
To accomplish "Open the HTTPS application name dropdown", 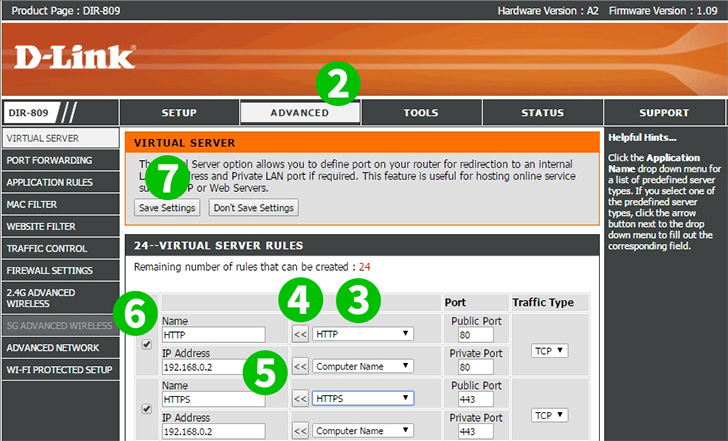I will pos(363,398).
